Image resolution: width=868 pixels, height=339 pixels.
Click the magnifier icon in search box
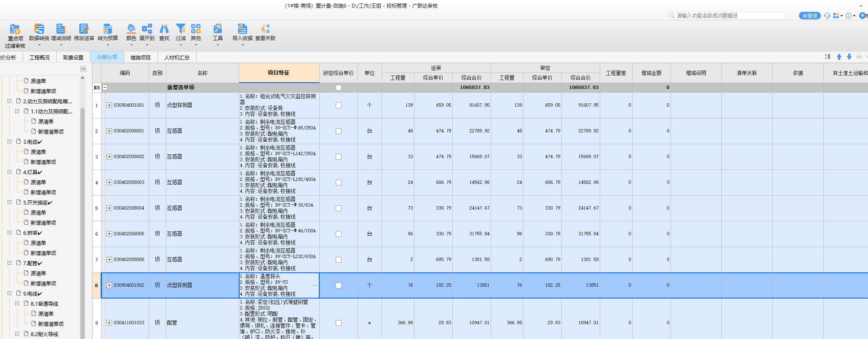point(672,16)
